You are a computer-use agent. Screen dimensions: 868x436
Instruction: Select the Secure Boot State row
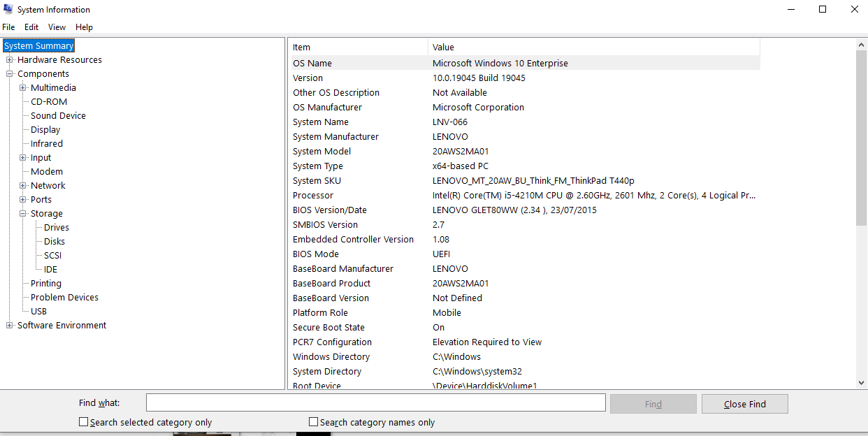[524, 327]
